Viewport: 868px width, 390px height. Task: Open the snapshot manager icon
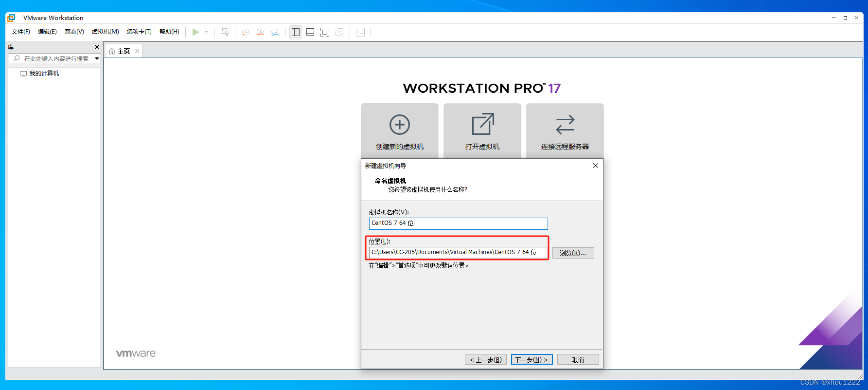[275, 32]
